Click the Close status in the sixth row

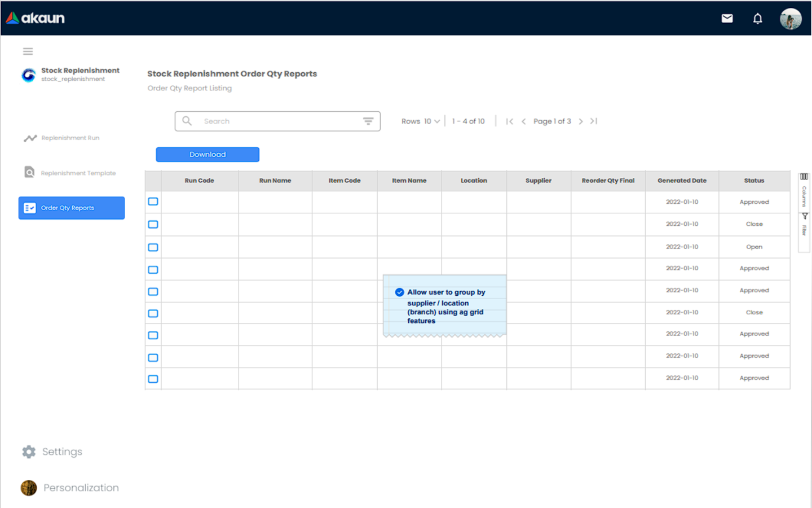pos(754,312)
